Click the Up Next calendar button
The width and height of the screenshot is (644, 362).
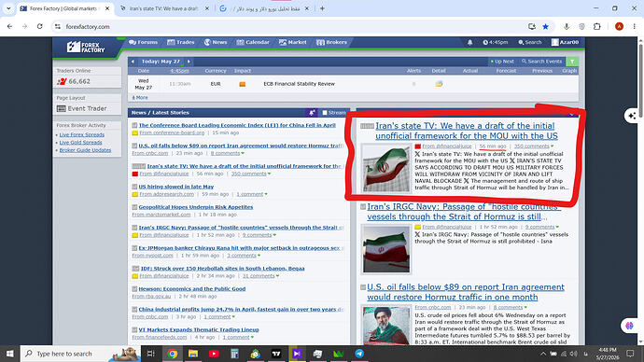pyautogui.click(x=502, y=62)
